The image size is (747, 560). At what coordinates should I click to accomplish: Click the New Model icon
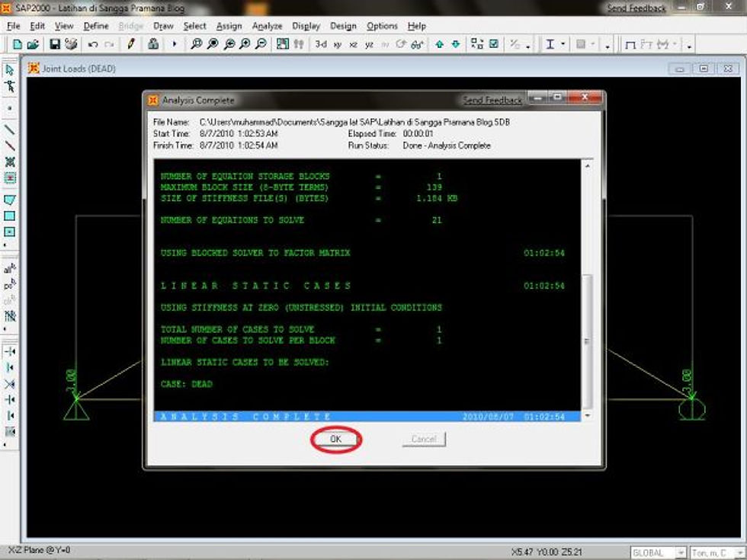tap(18, 44)
